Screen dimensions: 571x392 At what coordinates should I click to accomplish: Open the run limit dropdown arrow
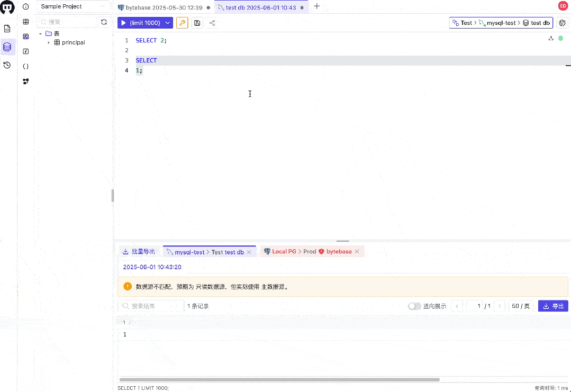click(x=168, y=23)
